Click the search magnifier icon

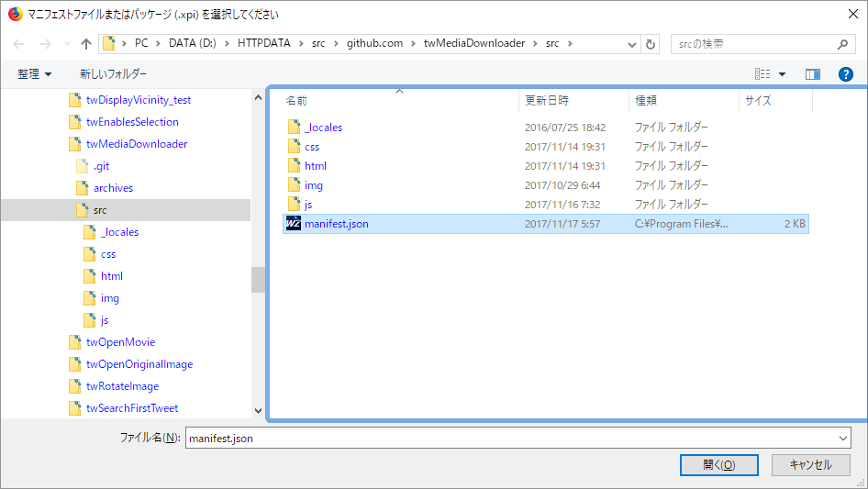pos(842,44)
